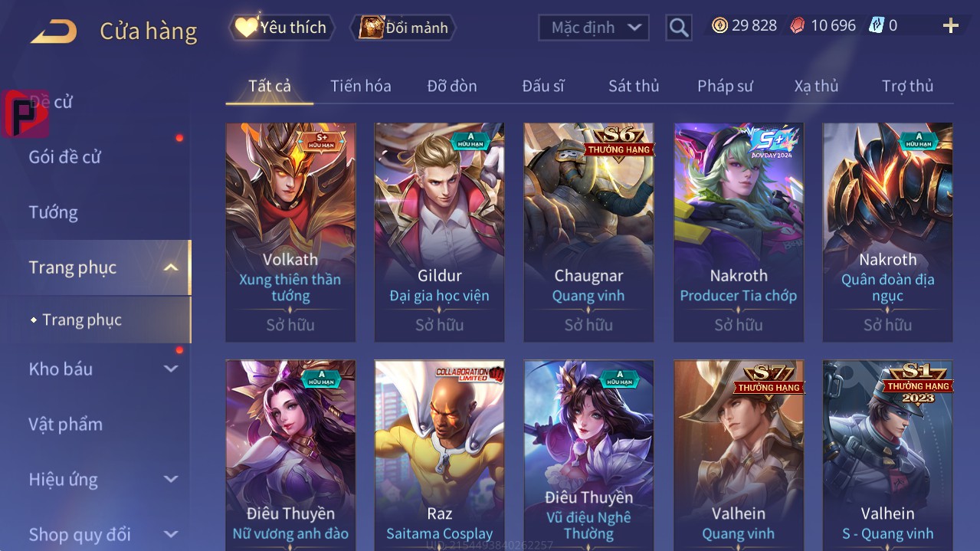
Task: Select the Tiến hóa filter tab
Action: 361,86
